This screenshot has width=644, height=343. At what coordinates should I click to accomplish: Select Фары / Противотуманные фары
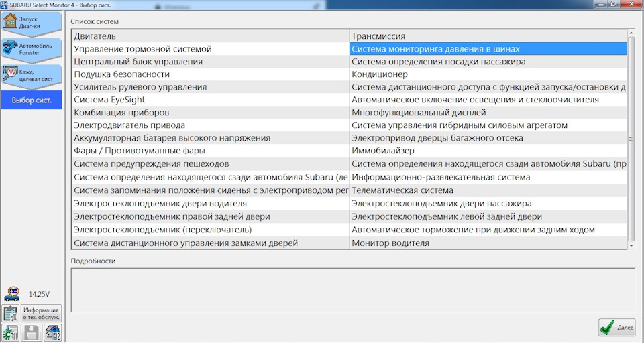coord(211,151)
